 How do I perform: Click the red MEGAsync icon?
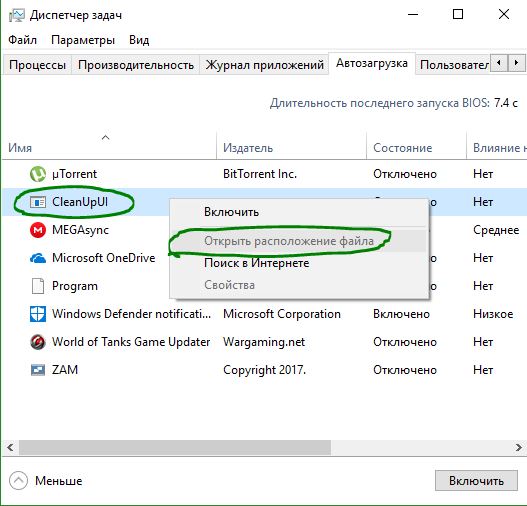pyautogui.click(x=38, y=230)
